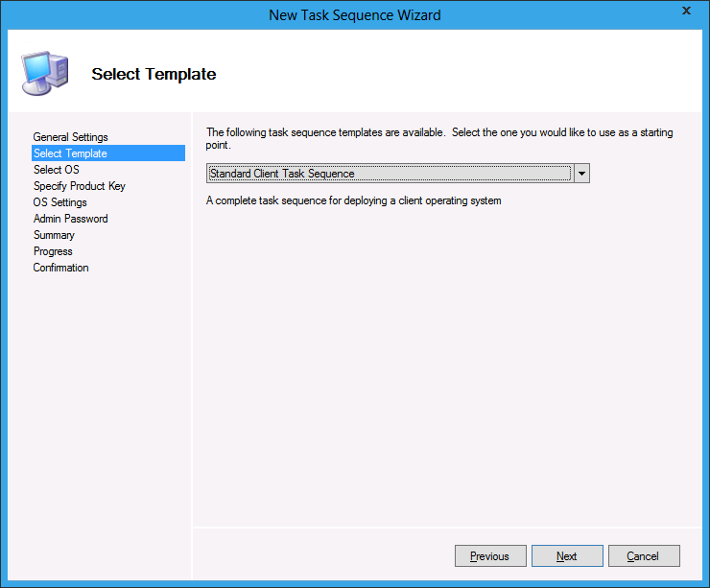The height and width of the screenshot is (588, 710).
Task: Click the template description text below dropdown
Action: (x=354, y=201)
